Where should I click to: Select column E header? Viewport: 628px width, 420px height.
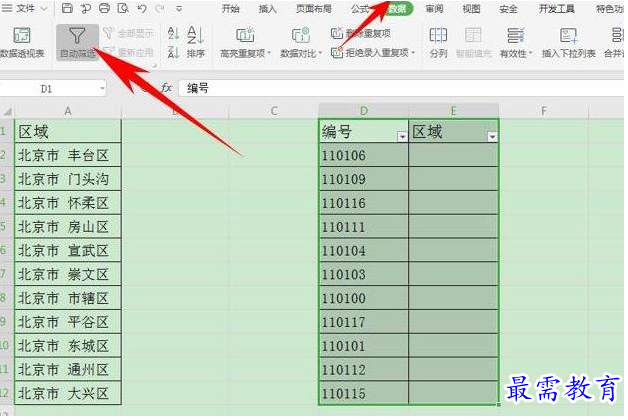pyautogui.click(x=453, y=111)
